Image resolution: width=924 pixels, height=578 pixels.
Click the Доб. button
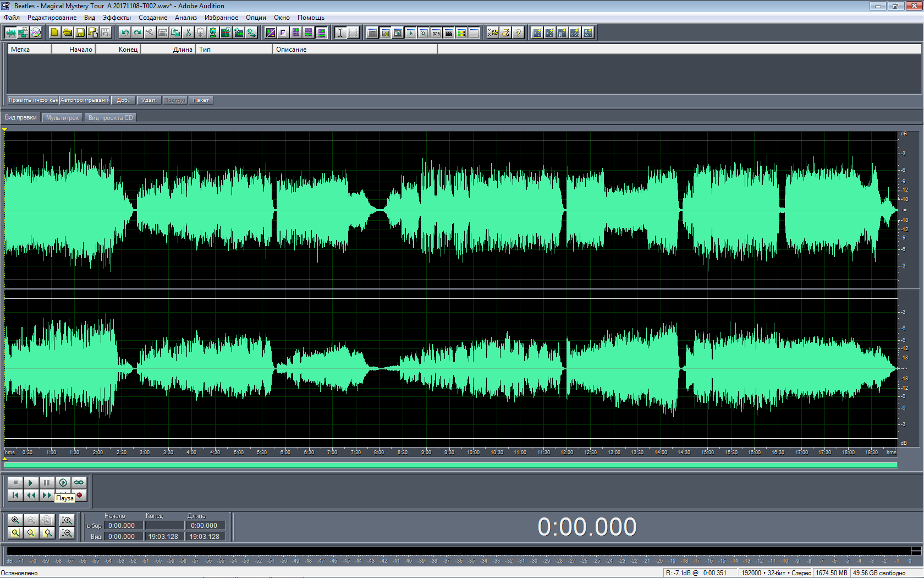(x=123, y=100)
